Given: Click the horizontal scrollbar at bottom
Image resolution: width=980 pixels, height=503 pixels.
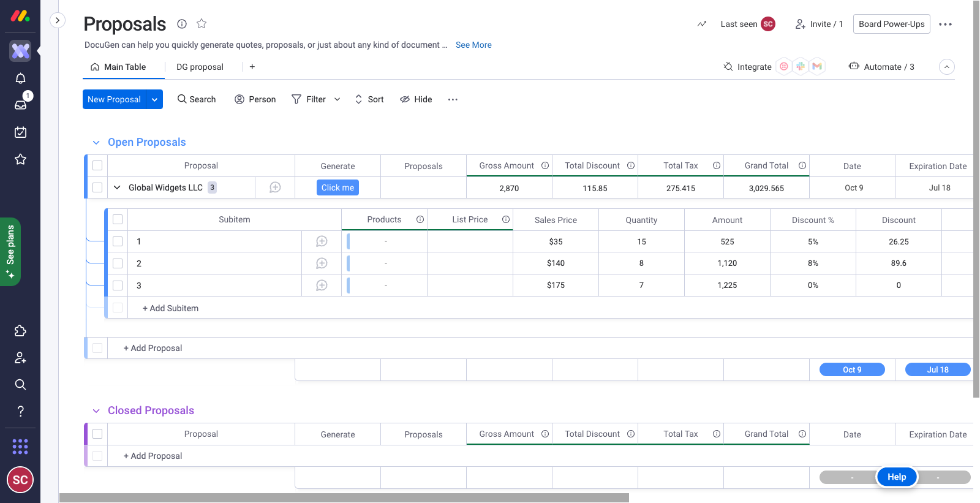Looking at the screenshot, I should tap(344, 498).
